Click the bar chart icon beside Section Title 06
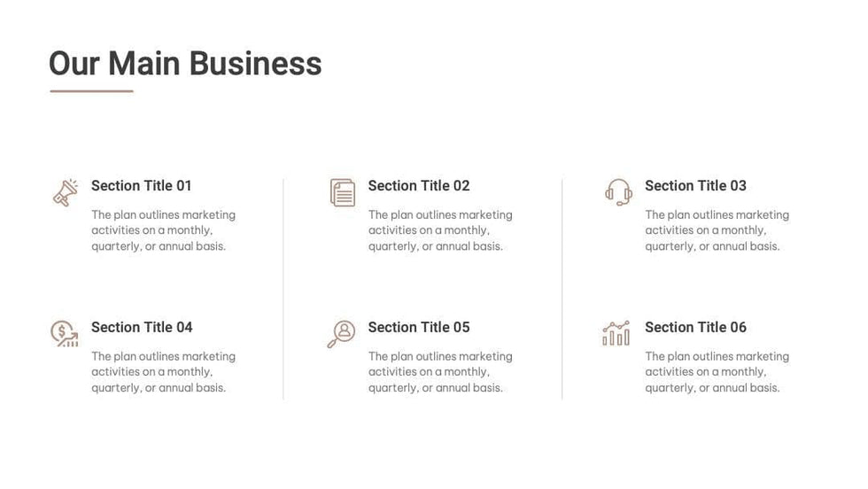This screenshot has height=489, width=868. tap(616, 334)
